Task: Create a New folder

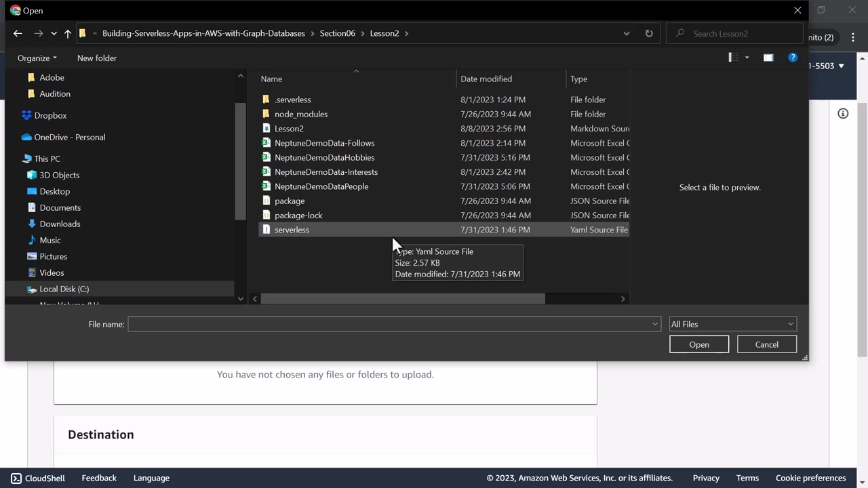Action: click(97, 58)
